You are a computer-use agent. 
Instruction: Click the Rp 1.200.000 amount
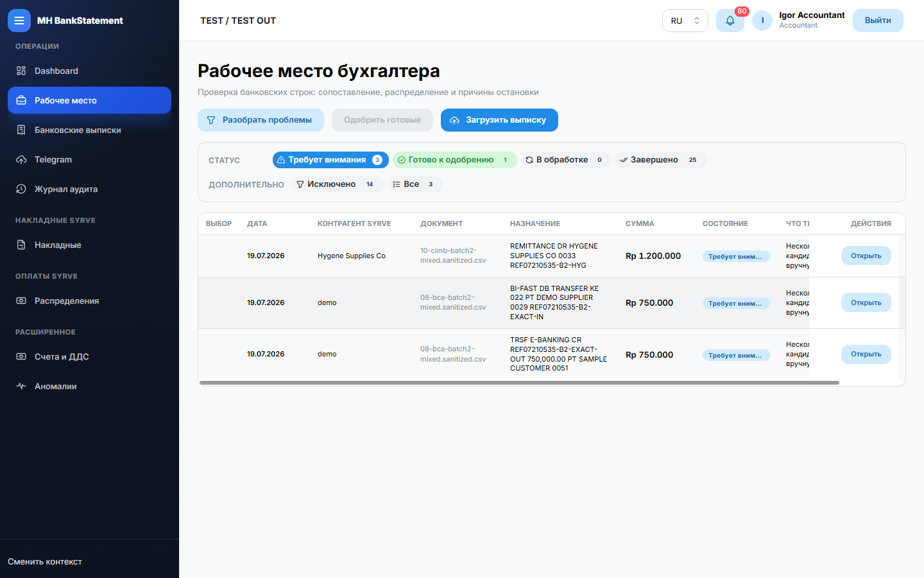pos(653,256)
